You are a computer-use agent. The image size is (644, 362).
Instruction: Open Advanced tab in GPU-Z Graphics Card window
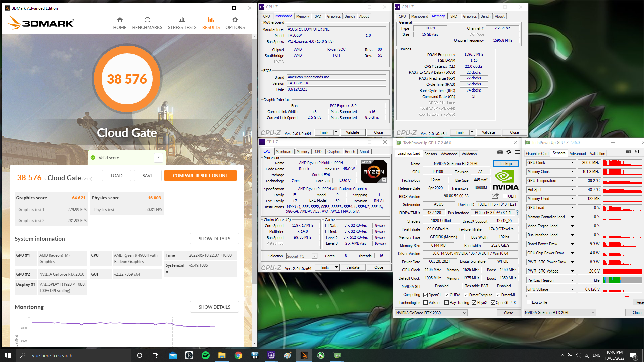click(449, 154)
